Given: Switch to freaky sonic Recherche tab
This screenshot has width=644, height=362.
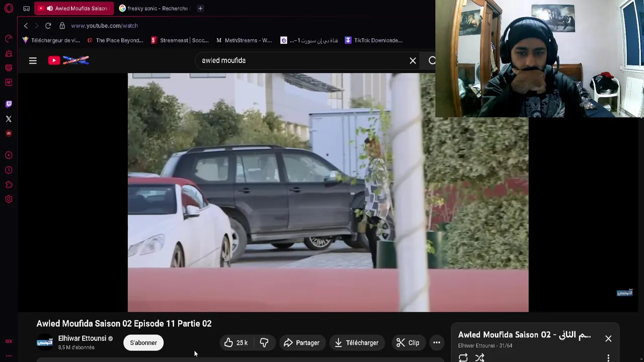Looking at the screenshot, I should tap(153, 9).
